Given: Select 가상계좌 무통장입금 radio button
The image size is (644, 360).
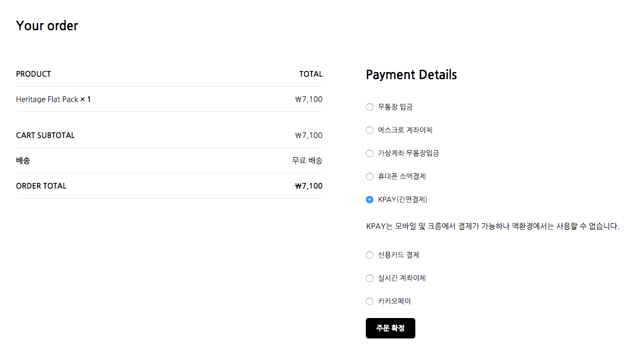Looking at the screenshot, I should tap(370, 153).
